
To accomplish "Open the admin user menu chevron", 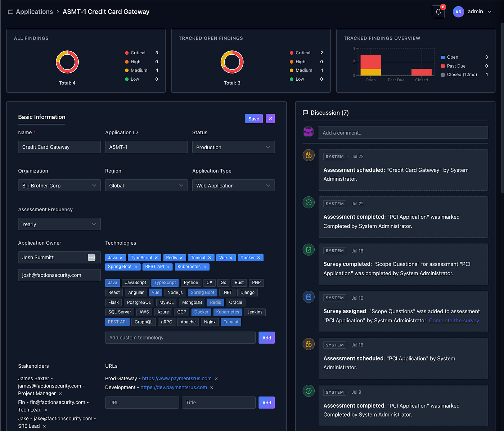I will coord(490,12).
